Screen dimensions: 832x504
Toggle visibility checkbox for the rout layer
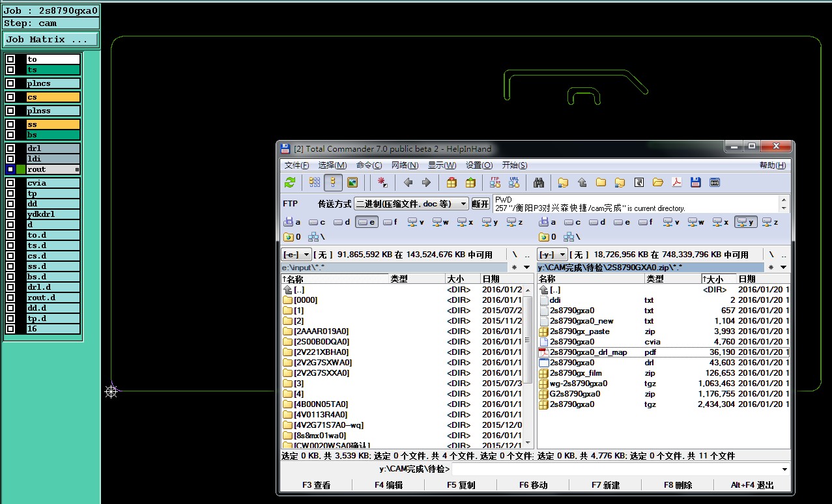coord(10,169)
